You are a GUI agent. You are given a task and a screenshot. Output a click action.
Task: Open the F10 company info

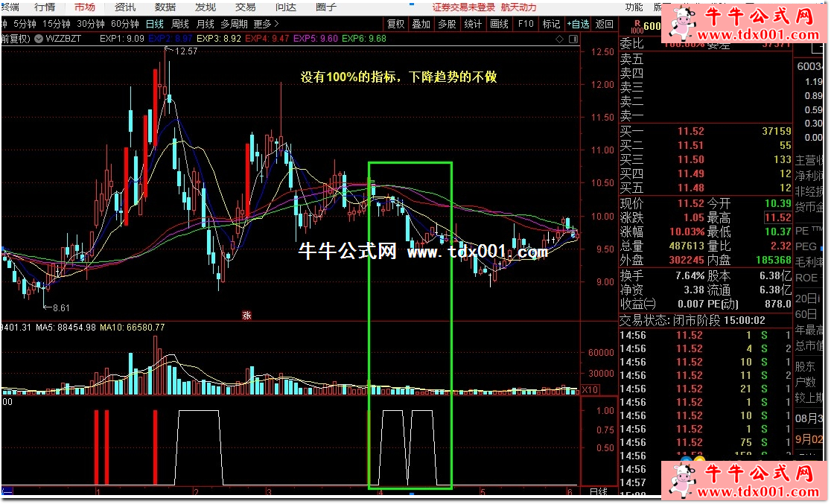coord(526,24)
